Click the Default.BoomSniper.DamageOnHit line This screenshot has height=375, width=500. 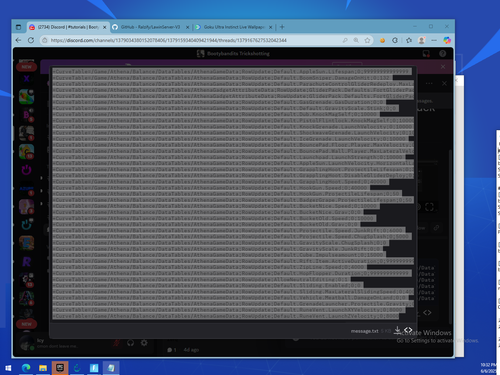pos(222,78)
